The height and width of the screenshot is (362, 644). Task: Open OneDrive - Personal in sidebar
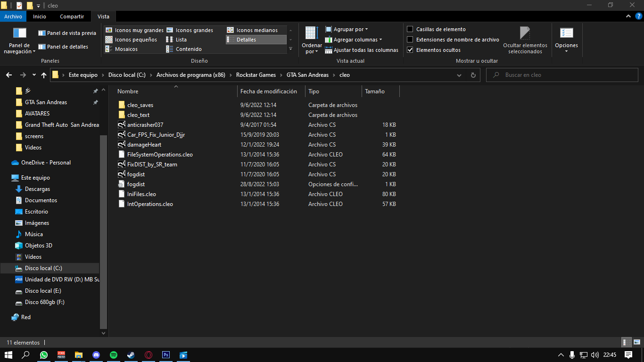(46, 163)
